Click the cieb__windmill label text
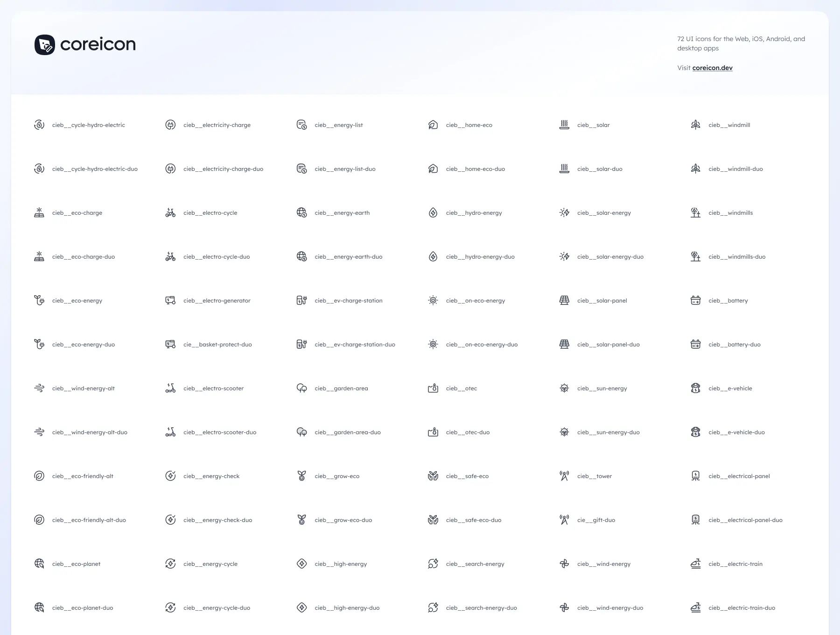 pos(729,125)
